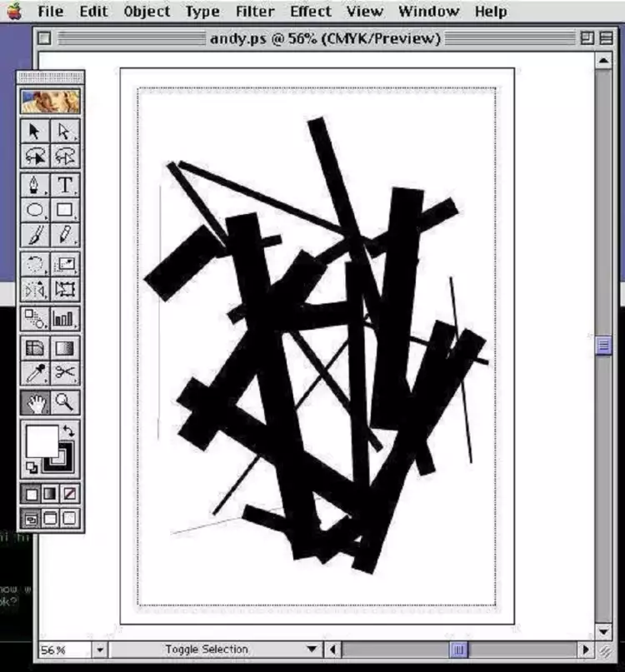Select the Column Graph tool
The height and width of the screenshot is (672, 625).
65,318
